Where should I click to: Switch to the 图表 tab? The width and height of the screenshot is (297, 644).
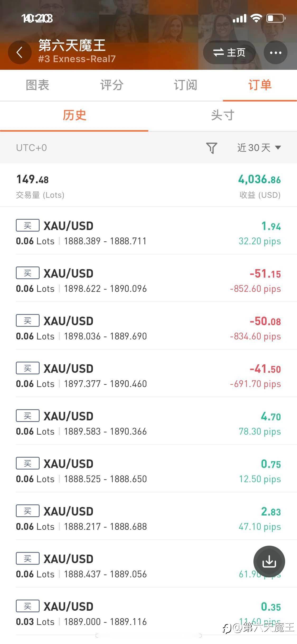pos(37,85)
